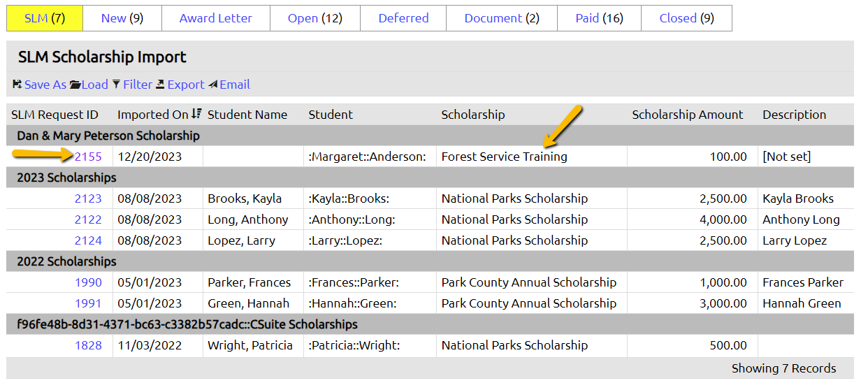Sort by Student Name column header
Screen dimensions: 868x390
tap(247, 115)
